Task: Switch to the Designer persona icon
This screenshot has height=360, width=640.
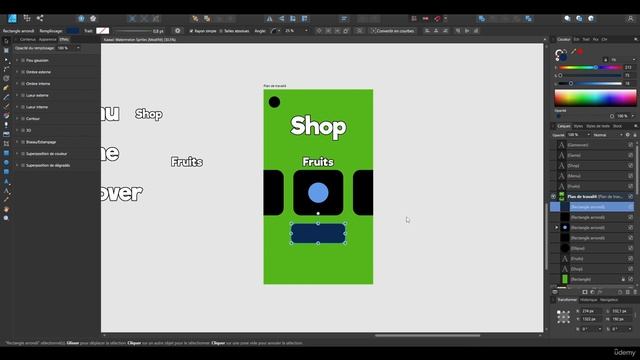Action: point(12,18)
